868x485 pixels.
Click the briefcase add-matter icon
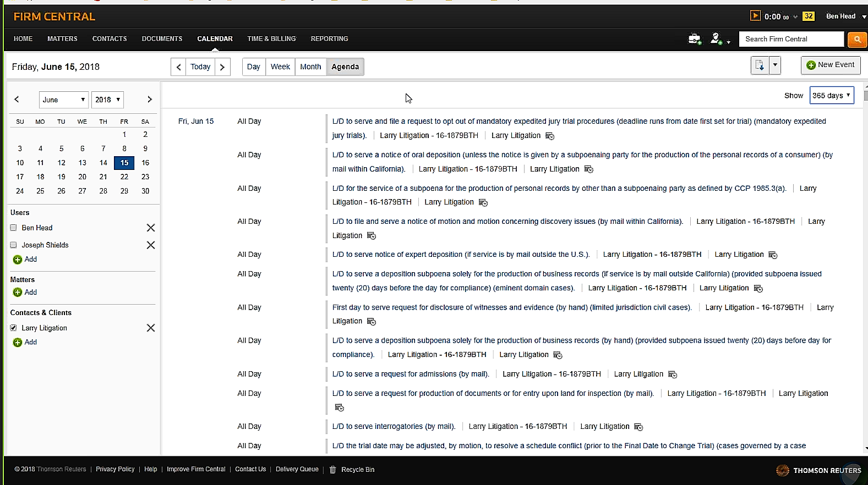point(695,39)
